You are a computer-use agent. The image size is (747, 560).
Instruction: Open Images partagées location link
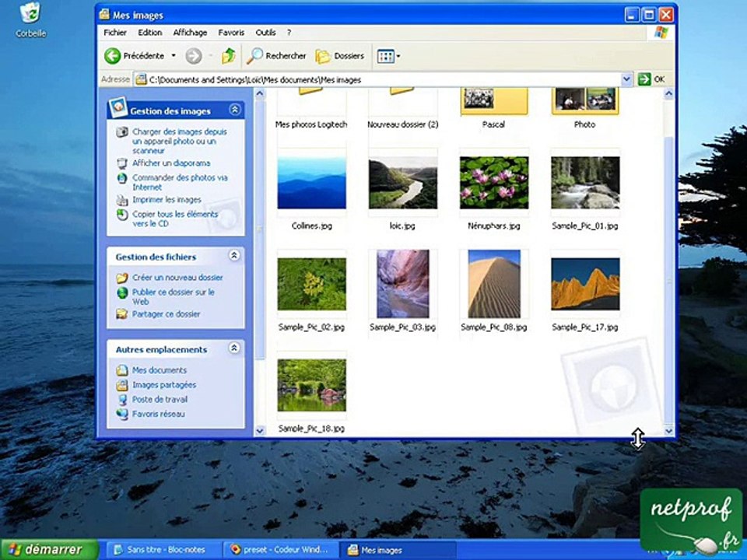coord(164,385)
